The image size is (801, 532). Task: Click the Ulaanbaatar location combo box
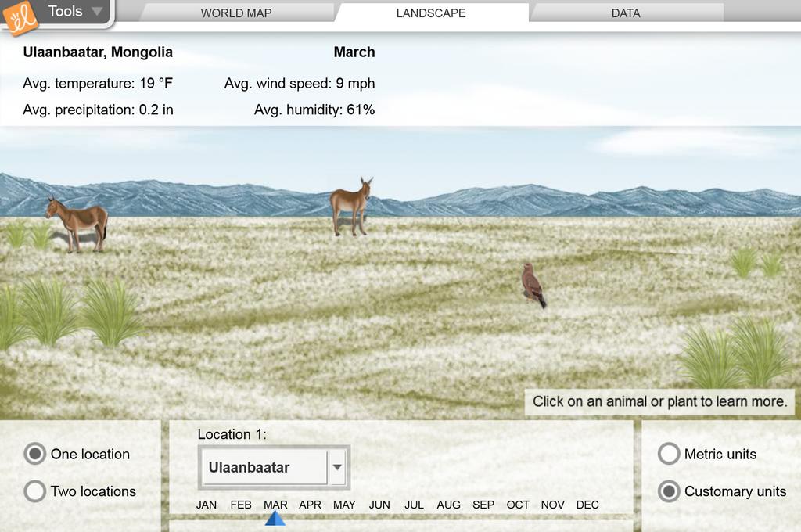pyautogui.click(x=263, y=468)
